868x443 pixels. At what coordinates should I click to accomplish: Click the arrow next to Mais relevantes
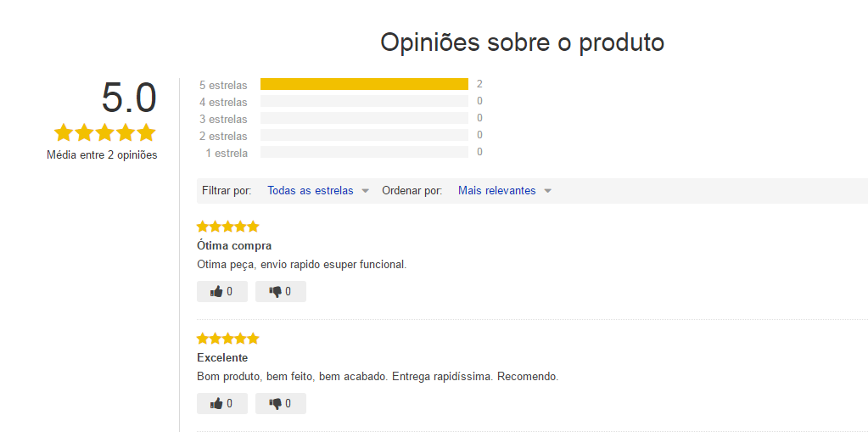[547, 191]
